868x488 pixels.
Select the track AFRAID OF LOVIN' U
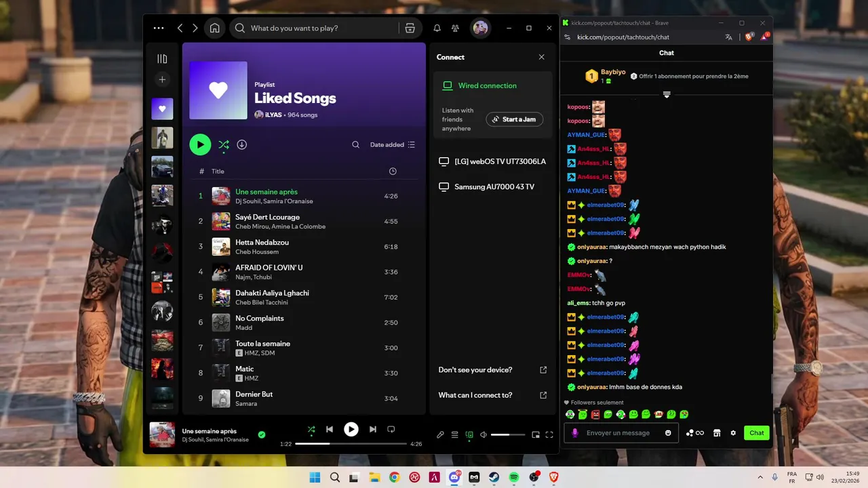click(x=303, y=272)
